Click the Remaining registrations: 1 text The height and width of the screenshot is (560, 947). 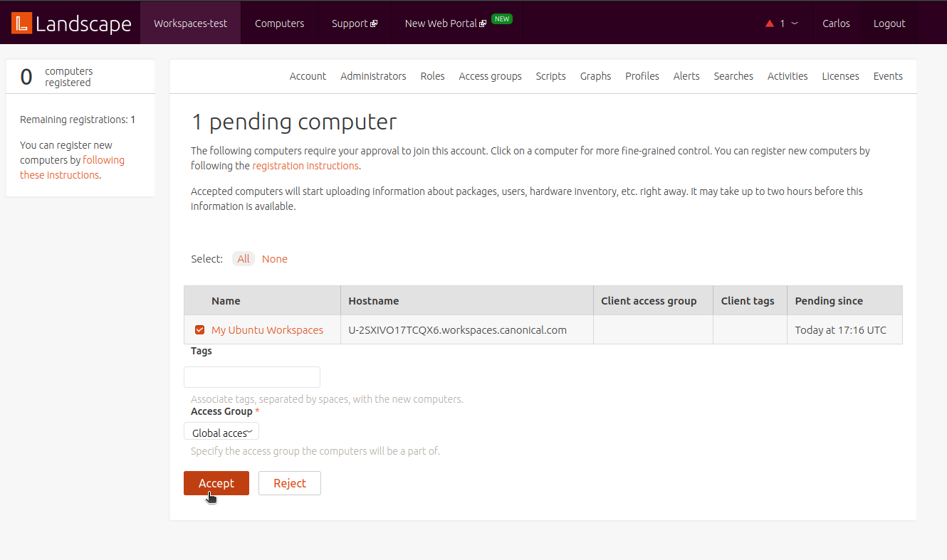(x=78, y=120)
